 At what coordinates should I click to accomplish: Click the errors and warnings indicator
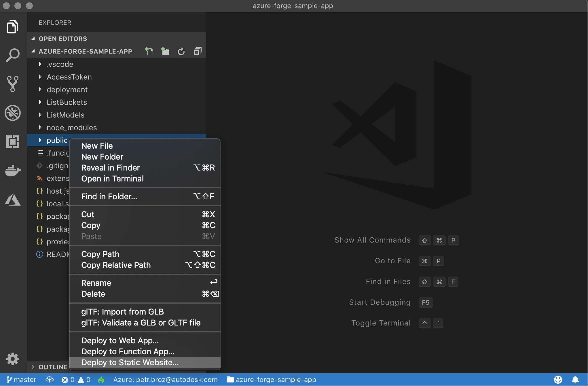pyautogui.click(x=76, y=380)
